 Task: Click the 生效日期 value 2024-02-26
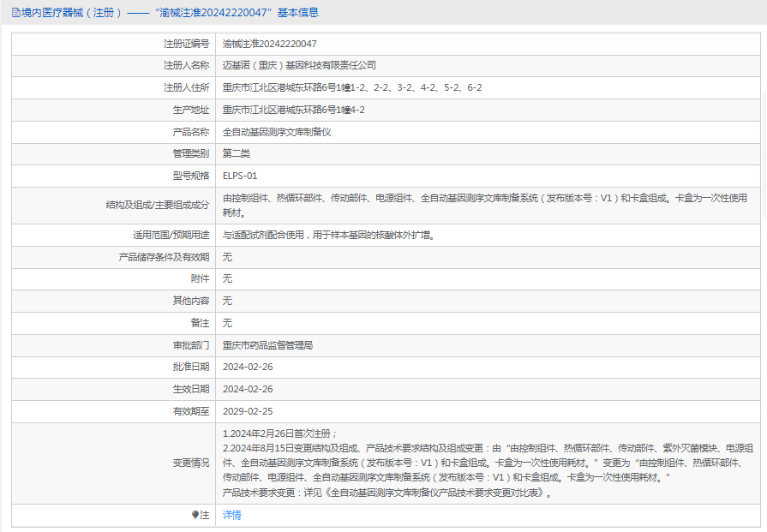[248, 389]
